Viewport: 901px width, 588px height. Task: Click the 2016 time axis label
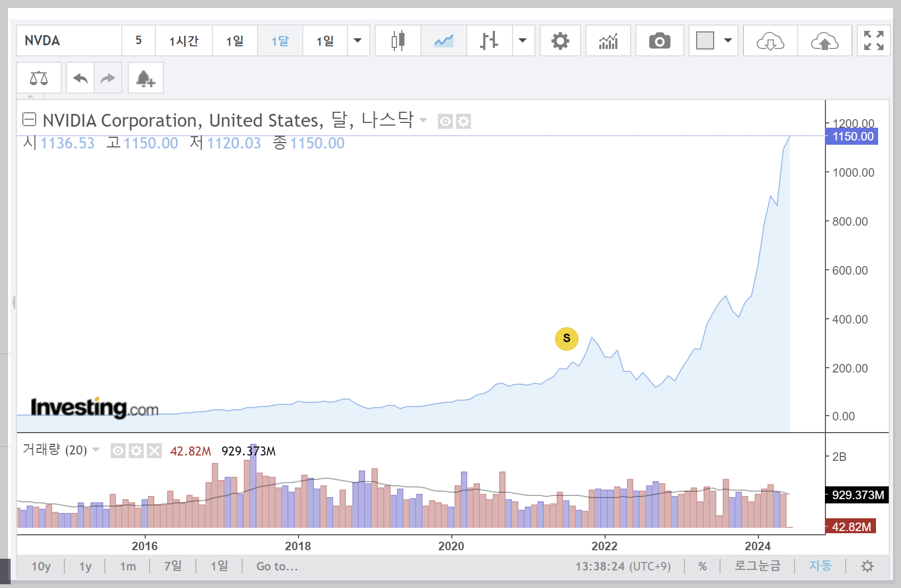pyautogui.click(x=145, y=546)
